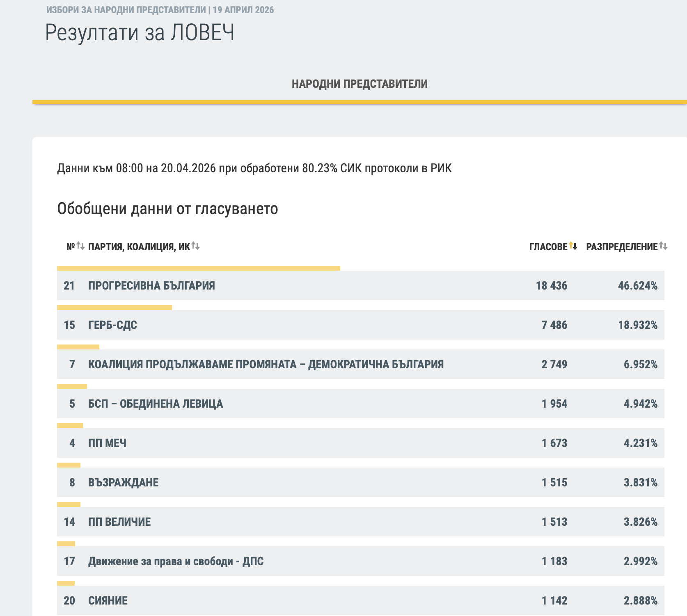Open the НАРОДНИ ПРЕДСТАВИТЕЛИ tab
This screenshot has height=616, width=687.
pyautogui.click(x=360, y=84)
